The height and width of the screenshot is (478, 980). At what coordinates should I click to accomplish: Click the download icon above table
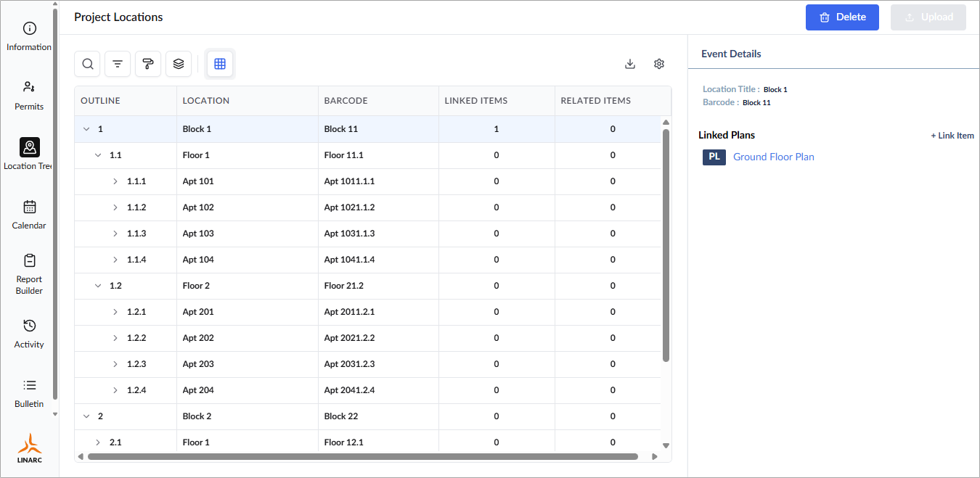pos(630,64)
